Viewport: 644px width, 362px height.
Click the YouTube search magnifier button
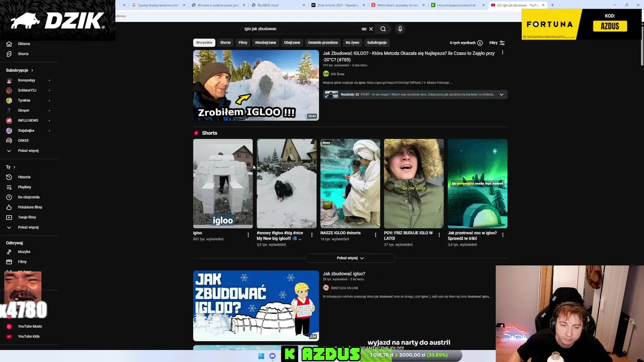pyautogui.click(x=383, y=29)
